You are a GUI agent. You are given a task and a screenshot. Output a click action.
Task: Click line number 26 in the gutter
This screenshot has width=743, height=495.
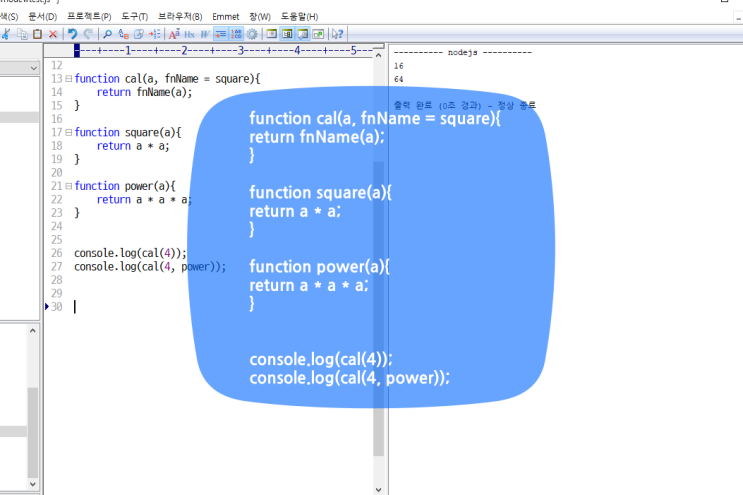pos(57,253)
